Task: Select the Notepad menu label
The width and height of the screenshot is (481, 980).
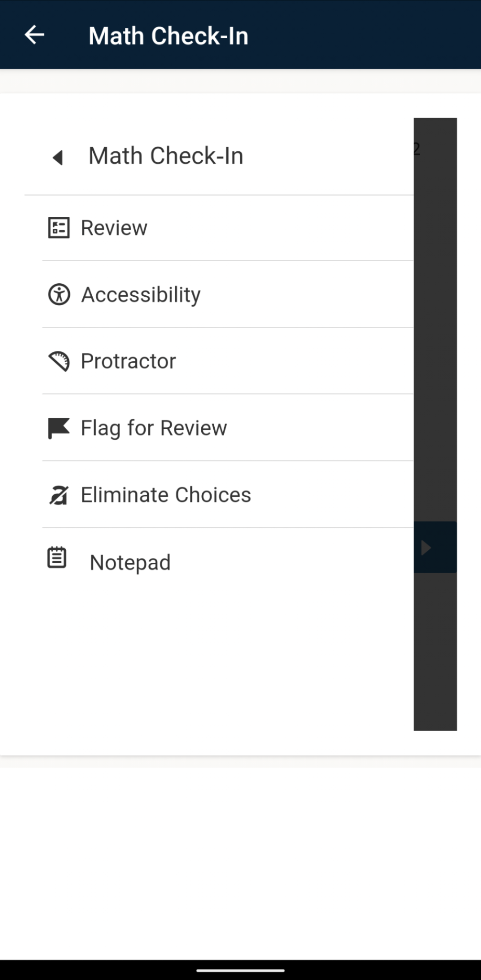Action: coord(130,563)
